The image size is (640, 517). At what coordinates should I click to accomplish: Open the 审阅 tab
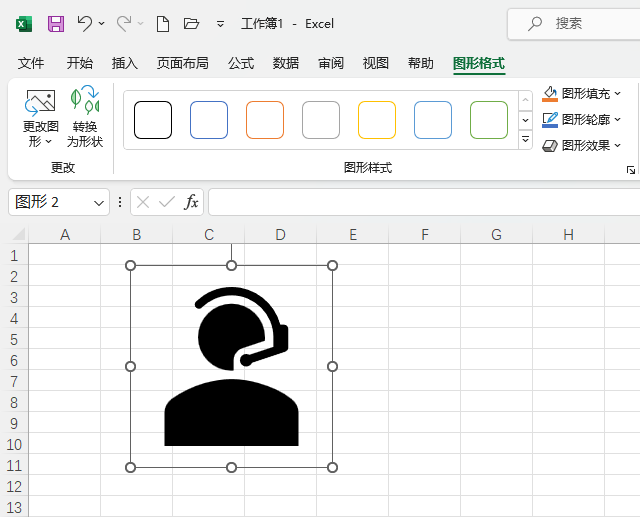[x=331, y=63]
